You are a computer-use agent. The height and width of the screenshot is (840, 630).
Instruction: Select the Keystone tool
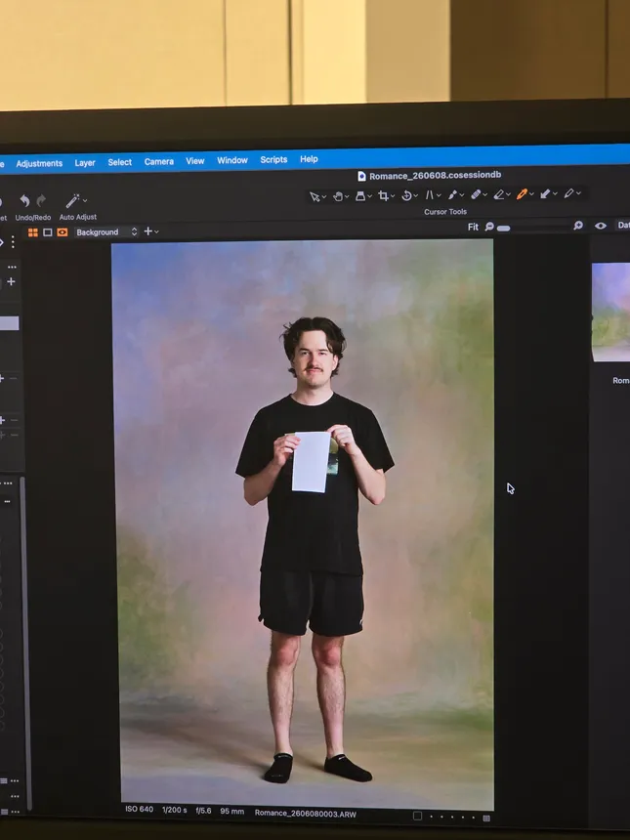click(x=430, y=195)
